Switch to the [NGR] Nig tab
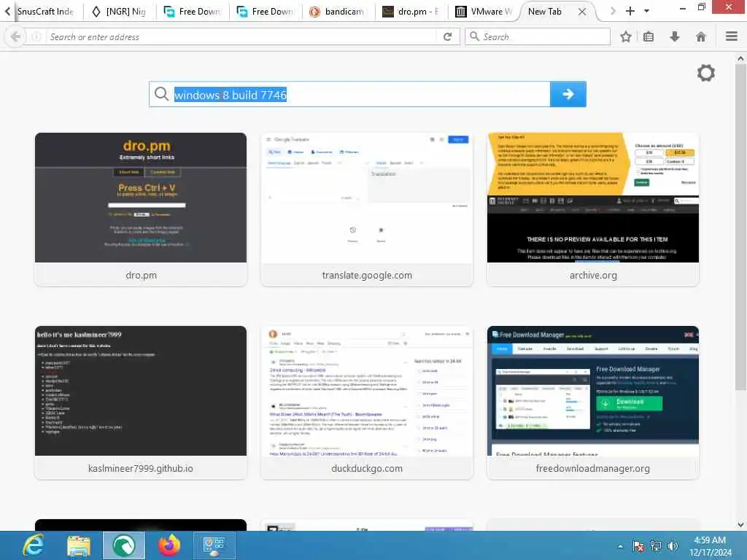The height and width of the screenshot is (560, 747). tap(120, 12)
